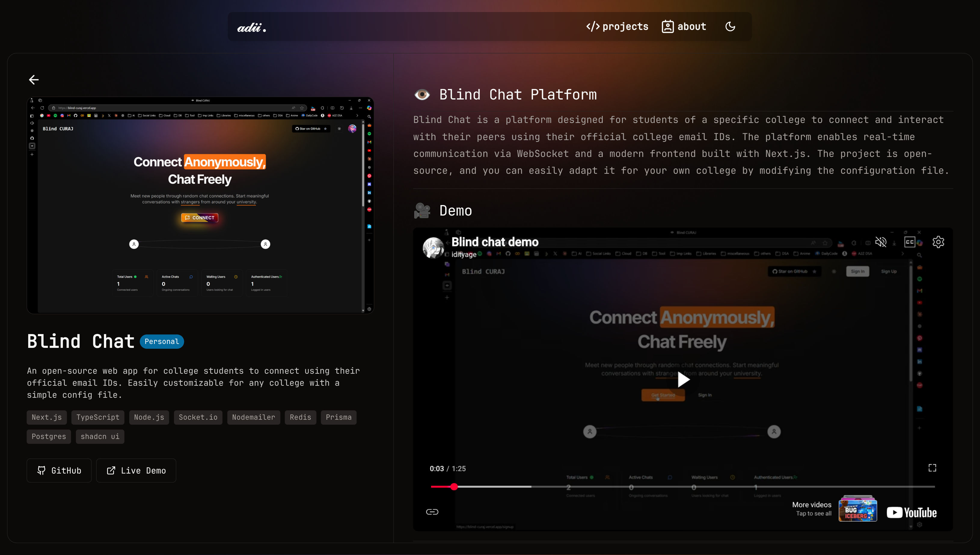Viewport: 980px width, 555px height.
Task: Enter fullscreen on the video
Action: 932,468
